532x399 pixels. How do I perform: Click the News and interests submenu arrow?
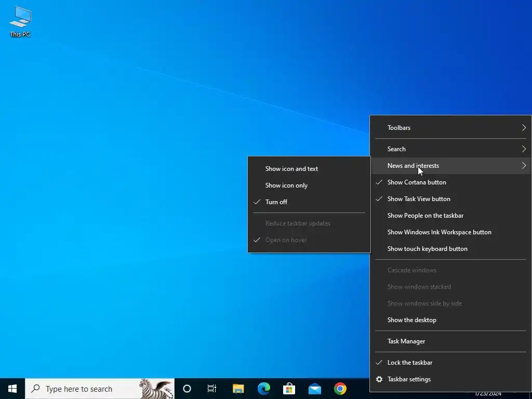(x=524, y=166)
